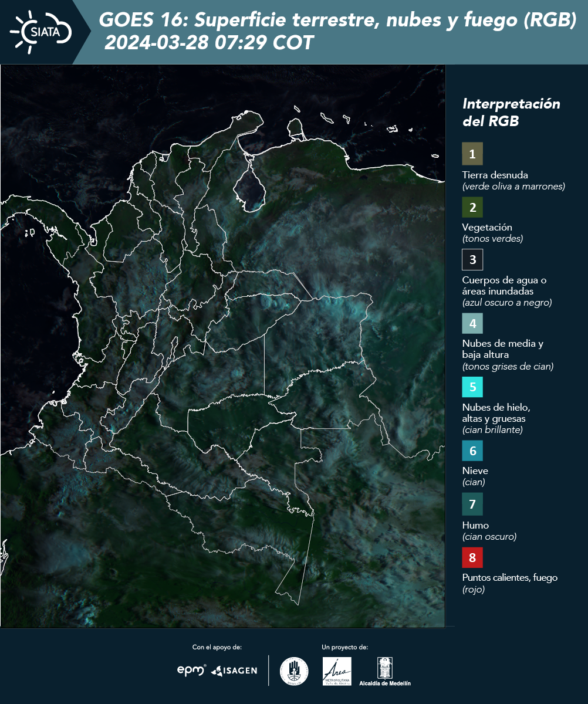Viewport: 588px width, 704px height.
Task: Select legend swatch 7 Humo
Action: (472, 504)
